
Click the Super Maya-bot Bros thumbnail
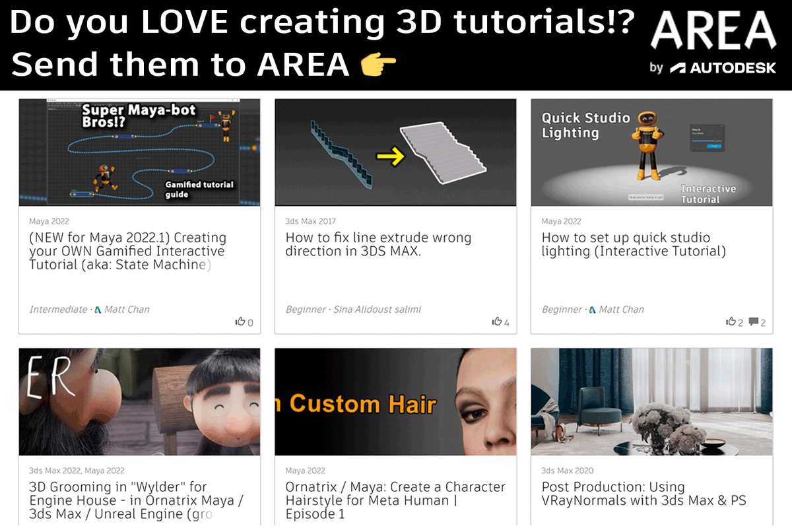coord(139,150)
